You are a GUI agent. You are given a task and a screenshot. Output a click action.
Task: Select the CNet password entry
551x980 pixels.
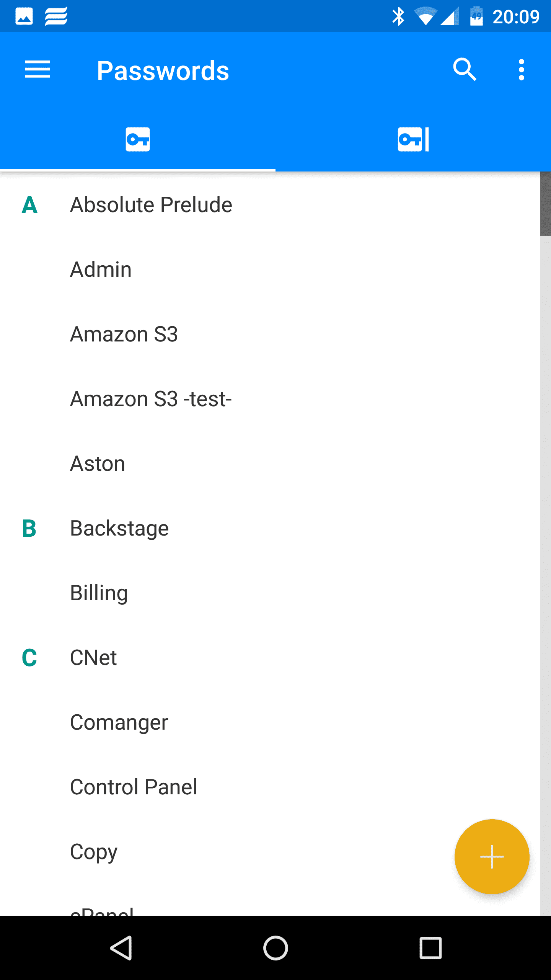[93, 658]
